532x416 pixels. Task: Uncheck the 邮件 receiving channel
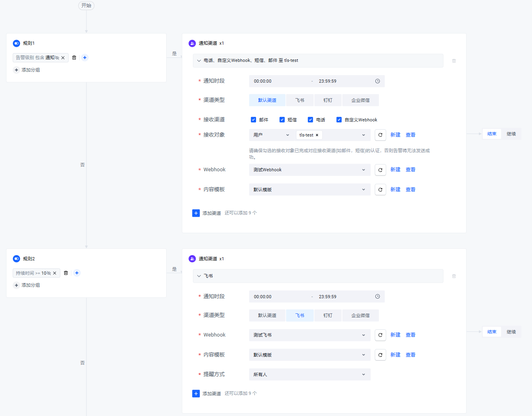tap(253, 120)
